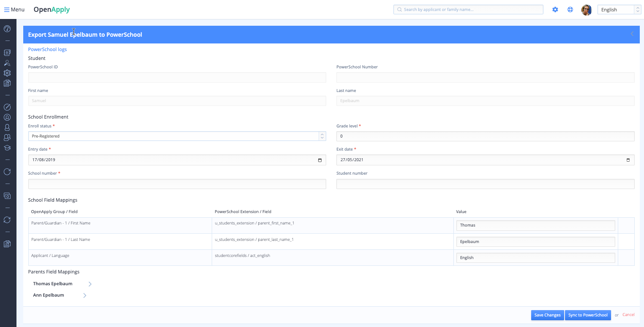Click 'PowerSchool Extension / Field' column header
This screenshot has height=327, width=644.
point(243,212)
